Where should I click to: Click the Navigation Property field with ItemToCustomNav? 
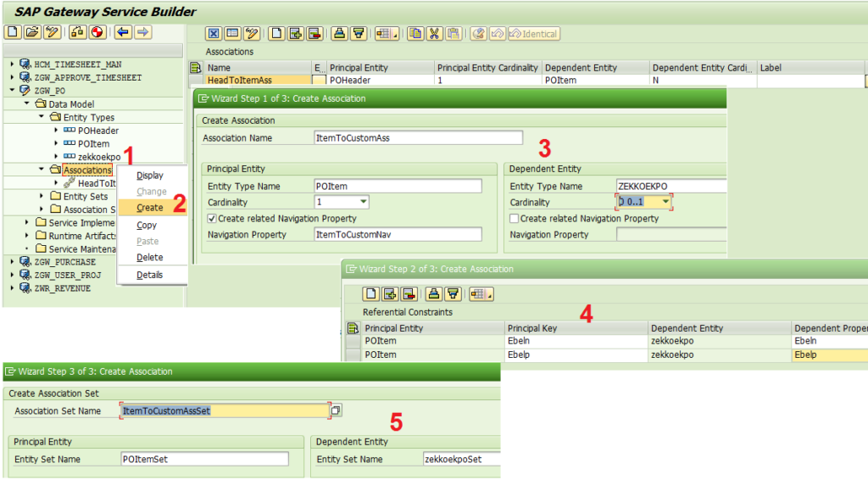398,235
